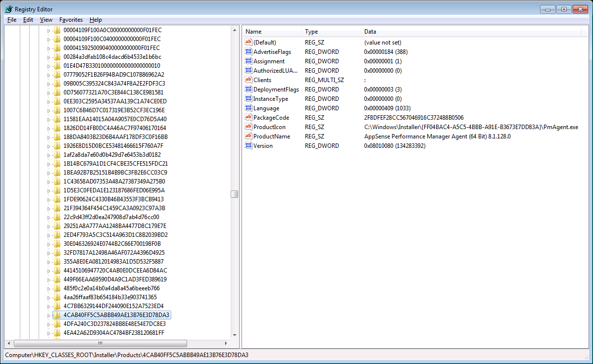
Task: Expand key 1B14BC679A1D1CF4CBE35CFE515FDC21
Action: pos(49,164)
